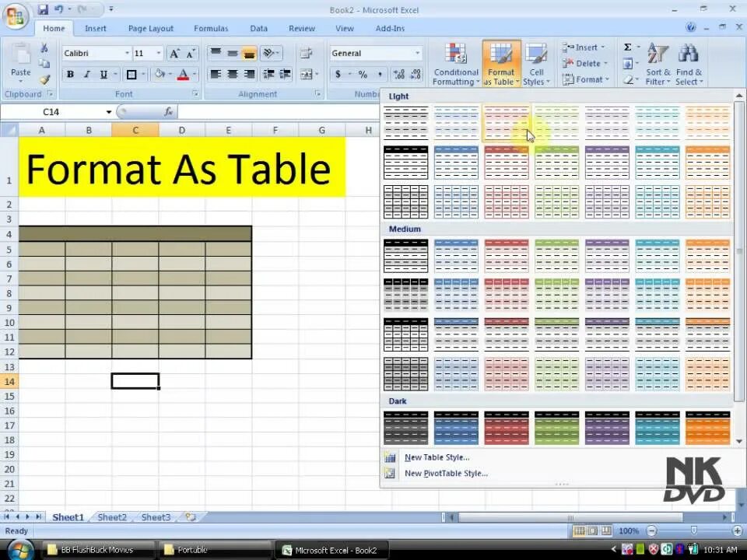Increase decimal places

399,75
